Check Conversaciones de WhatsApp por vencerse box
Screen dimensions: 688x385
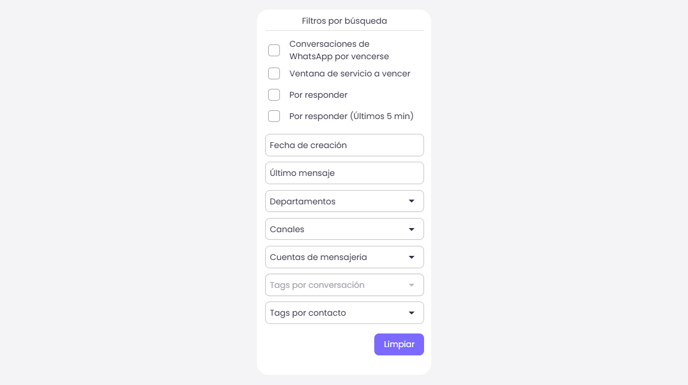pos(274,50)
